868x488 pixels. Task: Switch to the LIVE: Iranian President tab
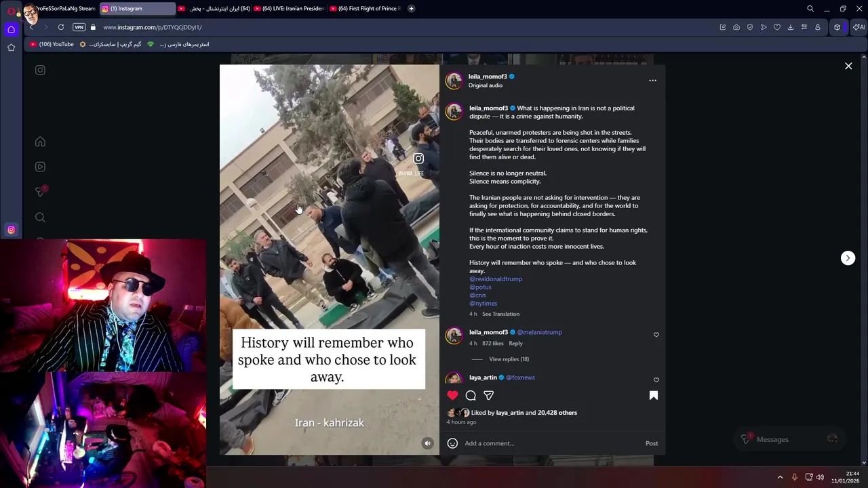(x=290, y=9)
